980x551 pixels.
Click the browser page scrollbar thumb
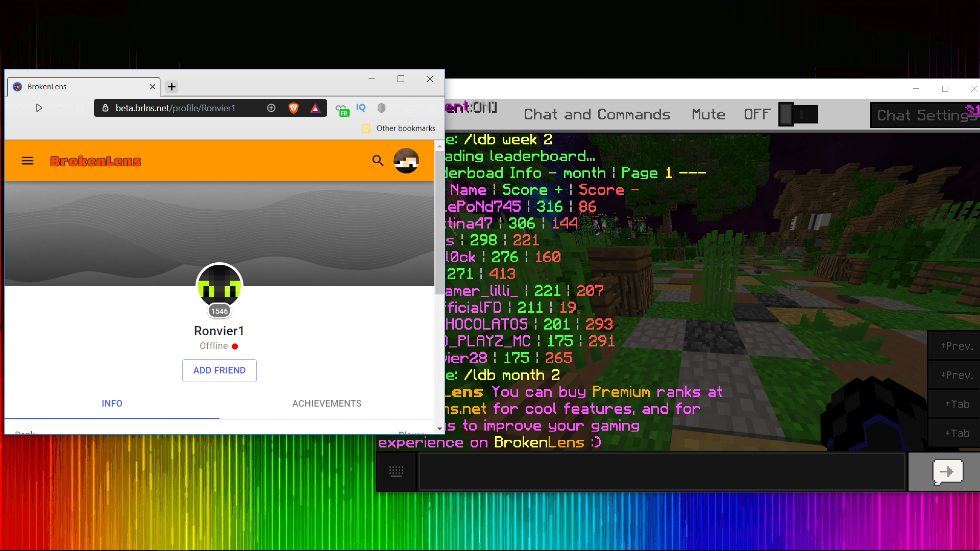pos(439,222)
